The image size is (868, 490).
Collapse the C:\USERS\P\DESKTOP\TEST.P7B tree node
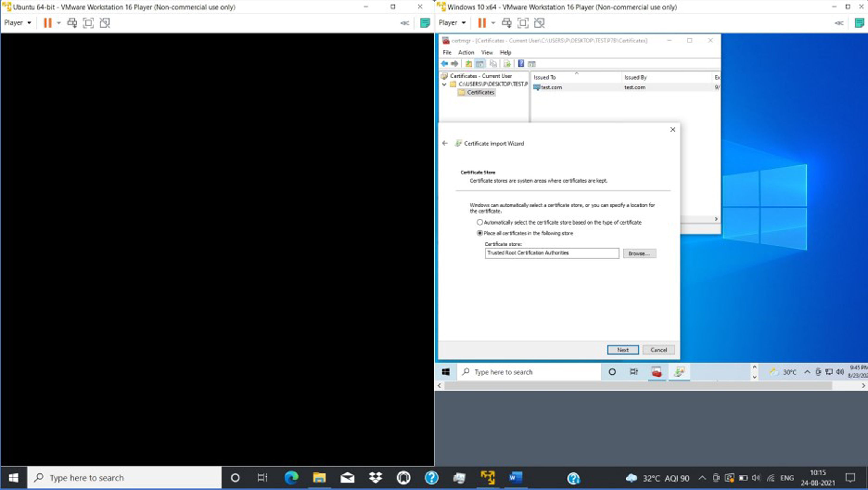click(x=445, y=84)
